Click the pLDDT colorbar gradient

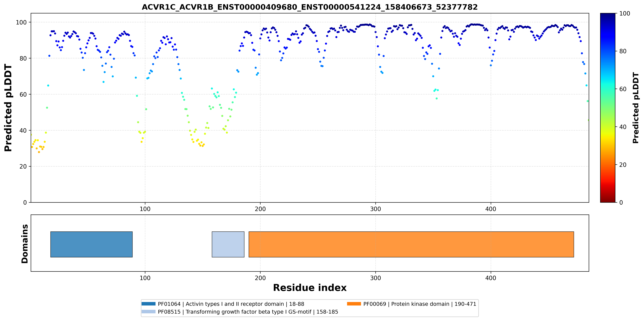click(608, 108)
